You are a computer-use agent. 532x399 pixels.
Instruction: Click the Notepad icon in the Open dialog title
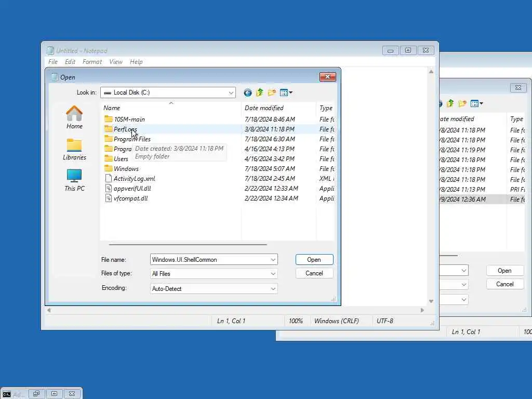pyautogui.click(x=54, y=77)
